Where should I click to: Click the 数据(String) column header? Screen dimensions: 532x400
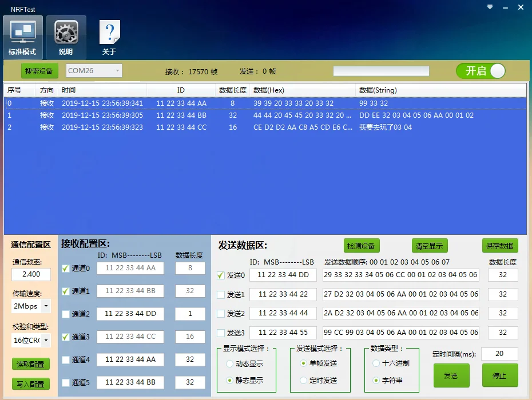click(x=441, y=90)
